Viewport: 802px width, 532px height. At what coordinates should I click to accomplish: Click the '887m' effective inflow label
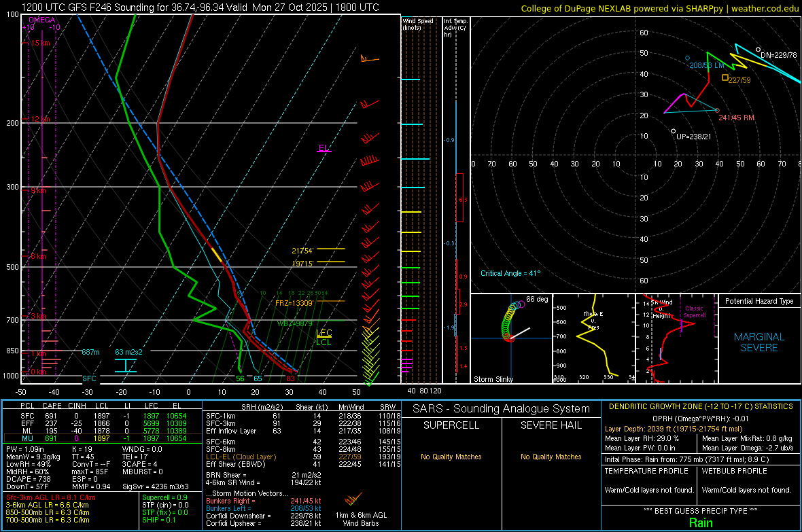pyautogui.click(x=90, y=353)
